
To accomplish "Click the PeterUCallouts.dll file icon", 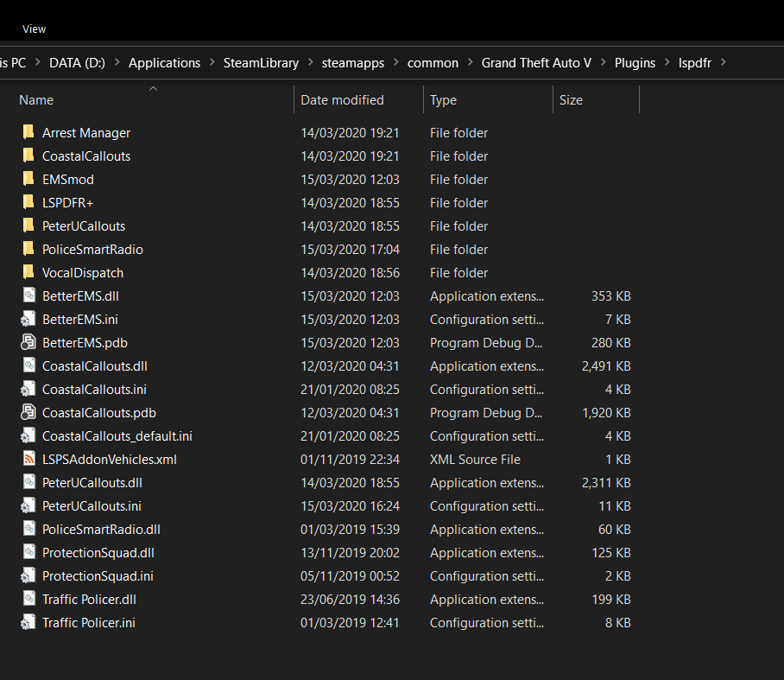I will point(29,482).
